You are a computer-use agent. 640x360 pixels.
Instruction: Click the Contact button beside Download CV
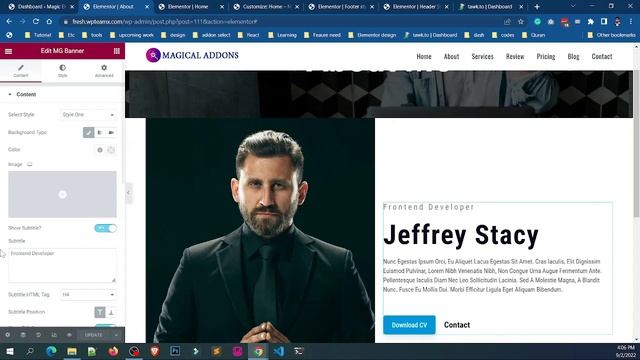(x=457, y=325)
